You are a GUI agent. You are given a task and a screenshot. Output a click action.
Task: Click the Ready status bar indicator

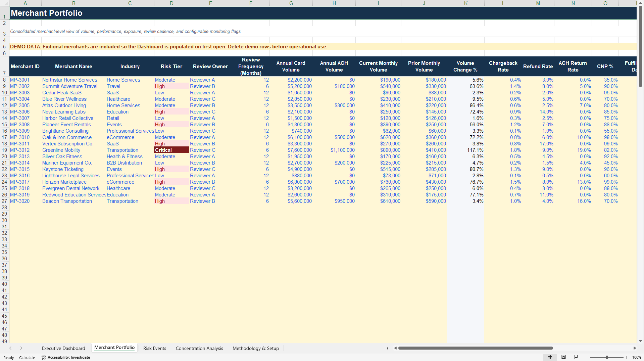[9, 358]
